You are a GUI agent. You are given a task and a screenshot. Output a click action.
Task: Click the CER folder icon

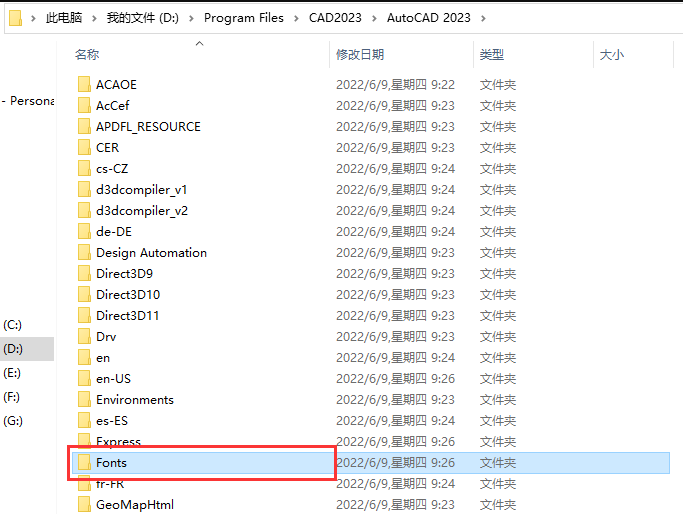pos(84,147)
